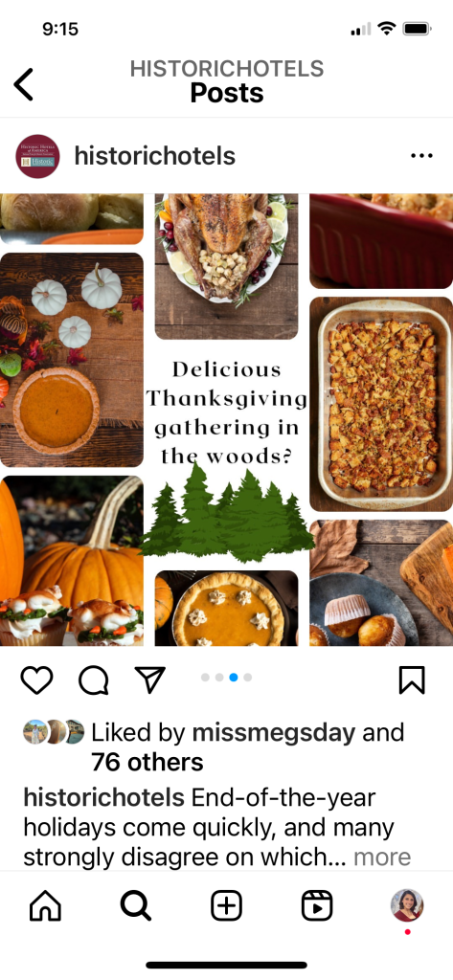Jump to the fourth carousel page dot

tap(248, 678)
